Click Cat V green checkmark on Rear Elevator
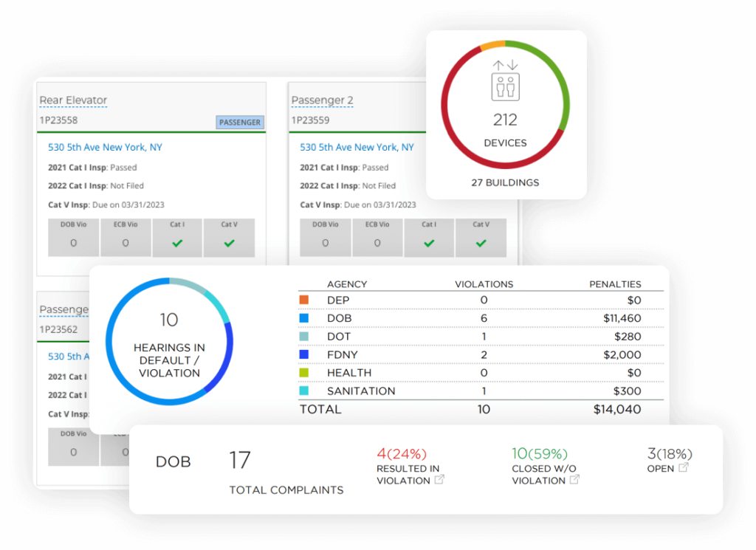The height and width of the screenshot is (550, 756). pos(230,243)
